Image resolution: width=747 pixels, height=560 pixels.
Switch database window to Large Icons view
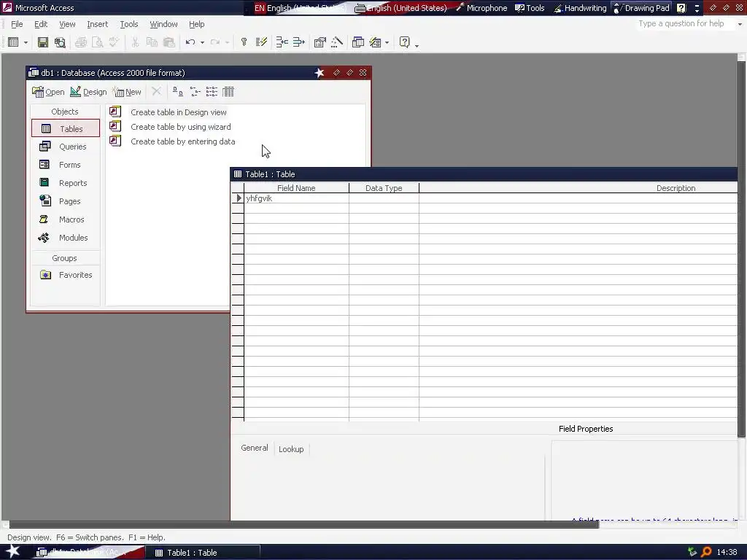coord(178,91)
